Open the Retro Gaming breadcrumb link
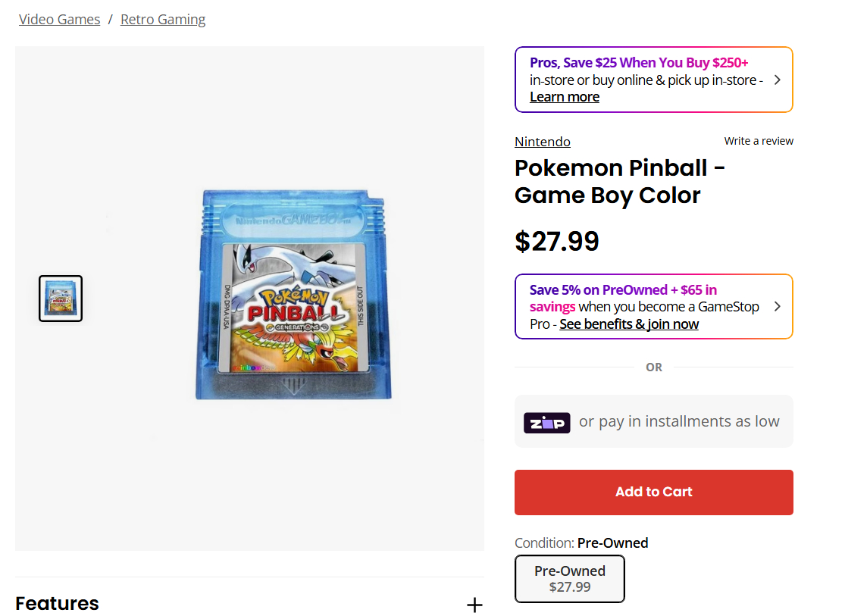 pyautogui.click(x=163, y=20)
